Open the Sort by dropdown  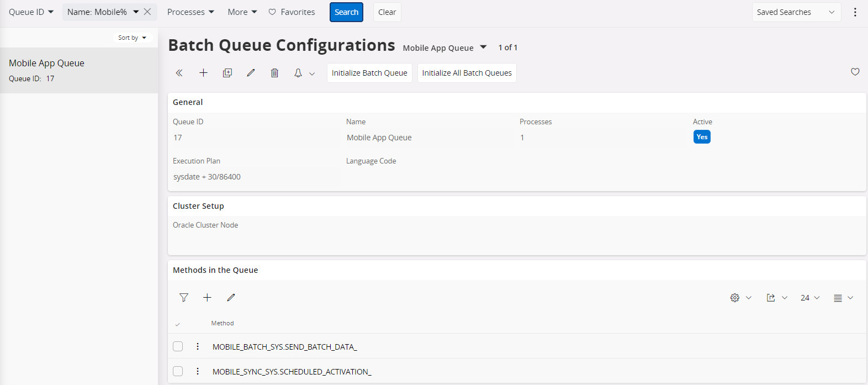tap(132, 38)
